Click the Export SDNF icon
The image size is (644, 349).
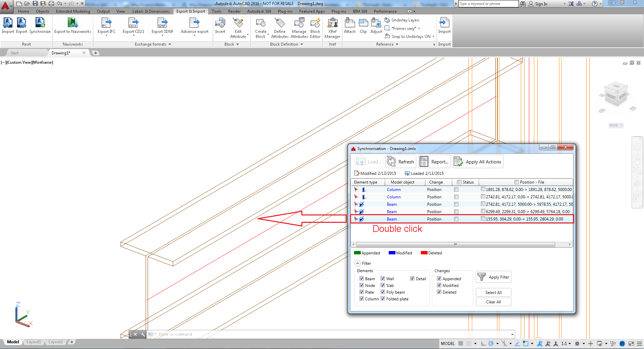click(162, 23)
